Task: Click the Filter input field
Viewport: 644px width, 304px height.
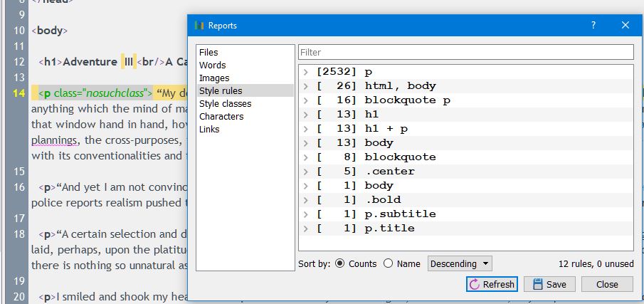Action: pos(466,52)
